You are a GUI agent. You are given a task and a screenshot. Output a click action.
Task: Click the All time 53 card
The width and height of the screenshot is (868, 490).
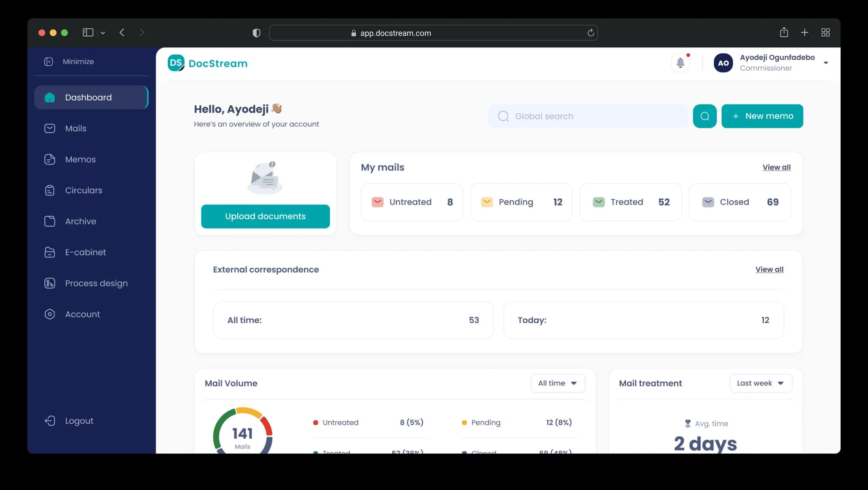click(353, 320)
